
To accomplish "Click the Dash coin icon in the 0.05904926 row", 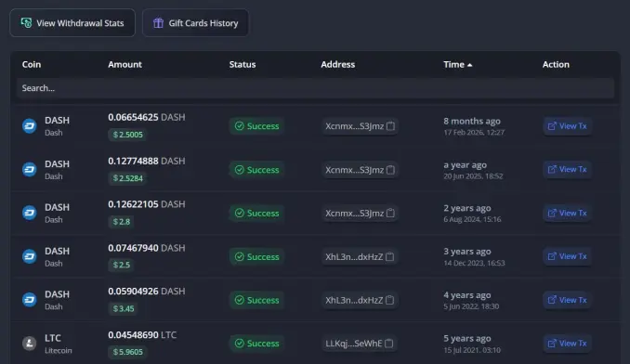I will [30, 300].
